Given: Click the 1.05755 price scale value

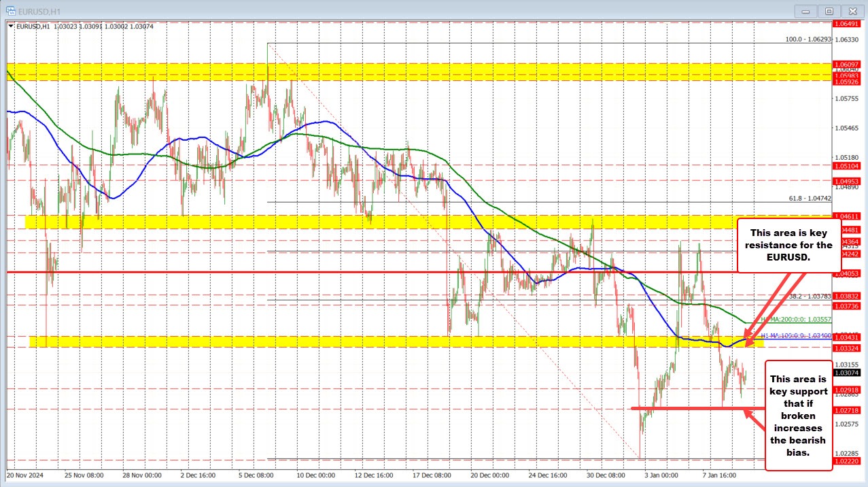Looking at the screenshot, I should [848, 99].
